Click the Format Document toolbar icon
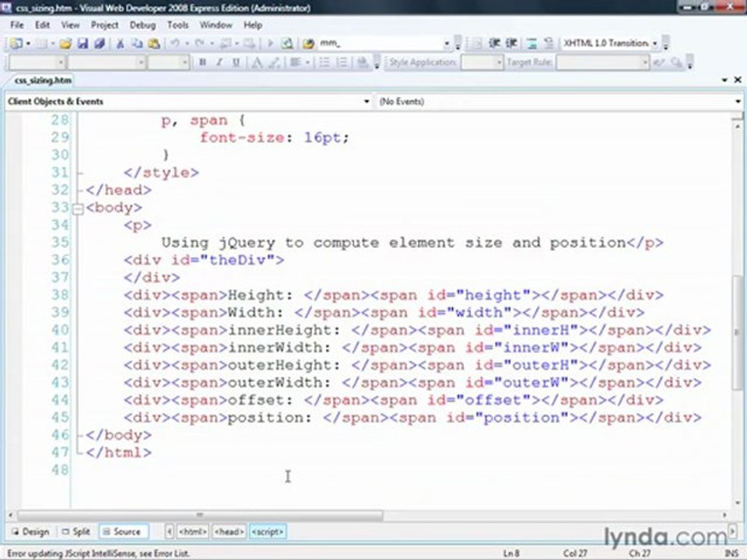The width and height of the screenshot is (747, 560). 532,44
